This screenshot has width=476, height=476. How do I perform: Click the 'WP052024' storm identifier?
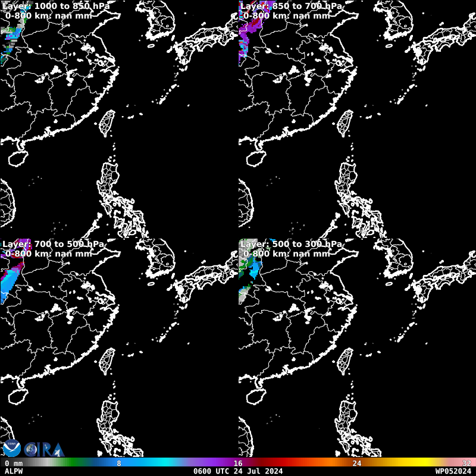tap(453, 471)
